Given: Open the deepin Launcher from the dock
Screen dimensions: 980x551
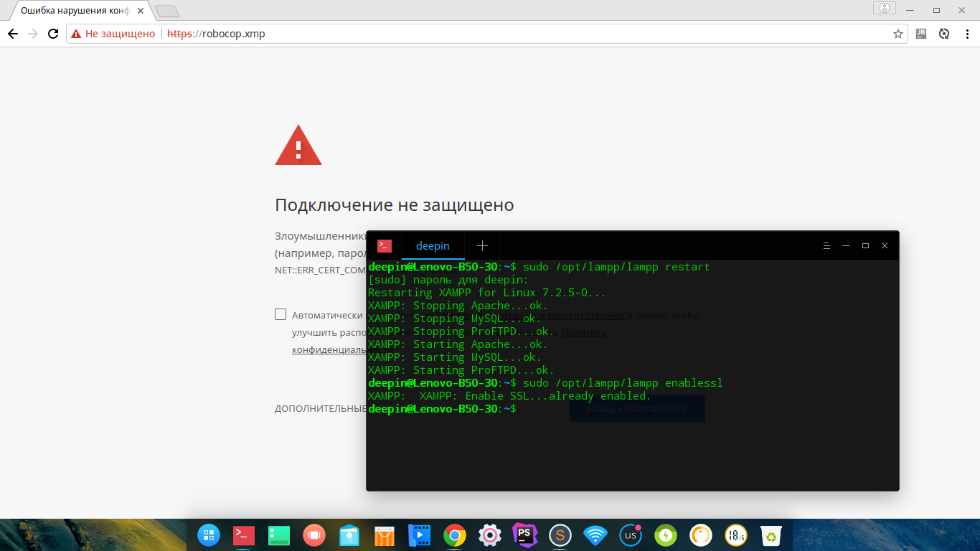Looking at the screenshot, I should tap(209, 534).
